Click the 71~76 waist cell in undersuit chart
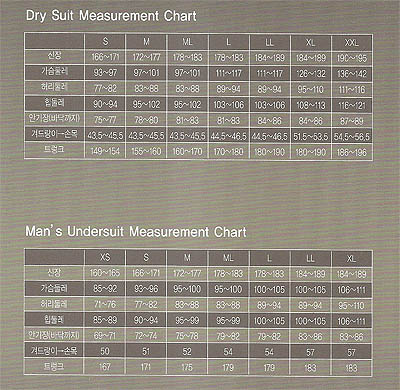 [105, 304]
